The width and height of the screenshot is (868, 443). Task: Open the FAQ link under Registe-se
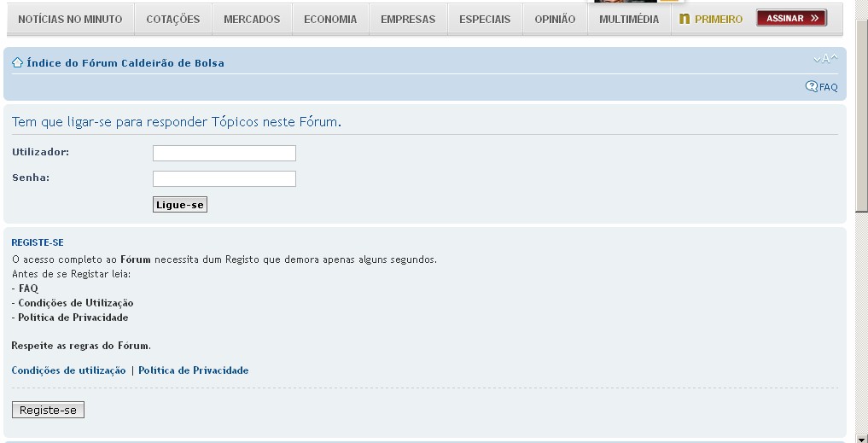point(28,289)
